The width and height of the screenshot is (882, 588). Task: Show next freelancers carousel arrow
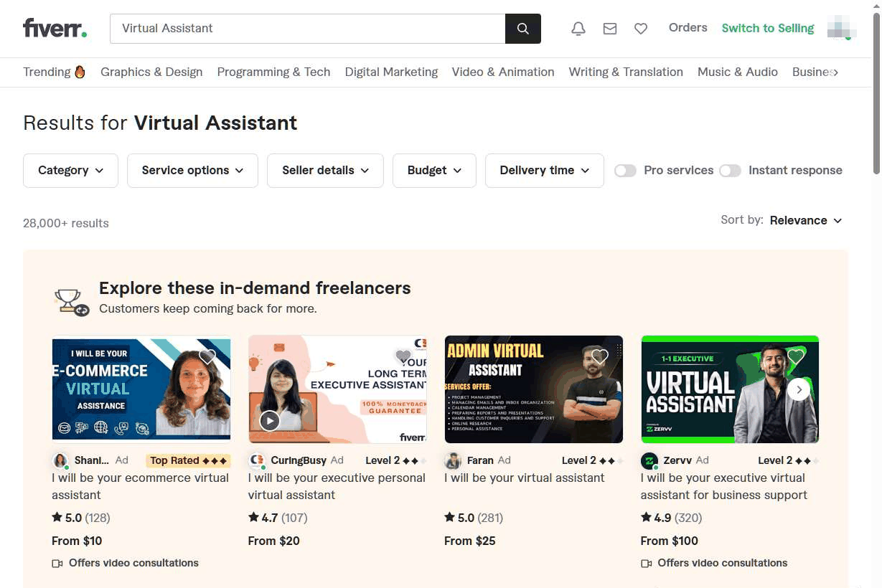click(799, 389)
